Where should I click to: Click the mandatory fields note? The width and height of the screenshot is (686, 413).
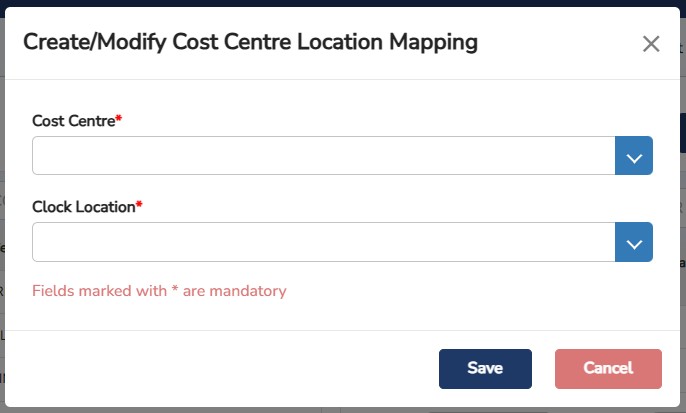point(159,291)
